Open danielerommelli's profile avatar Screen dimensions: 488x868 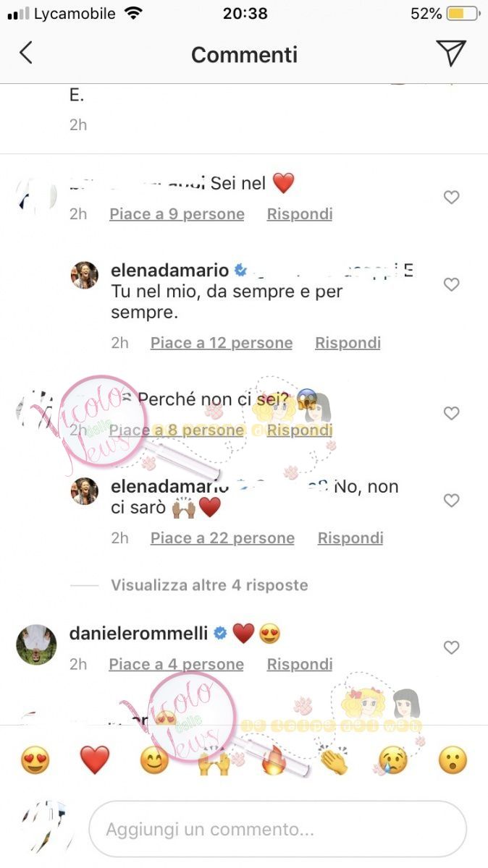36,644
